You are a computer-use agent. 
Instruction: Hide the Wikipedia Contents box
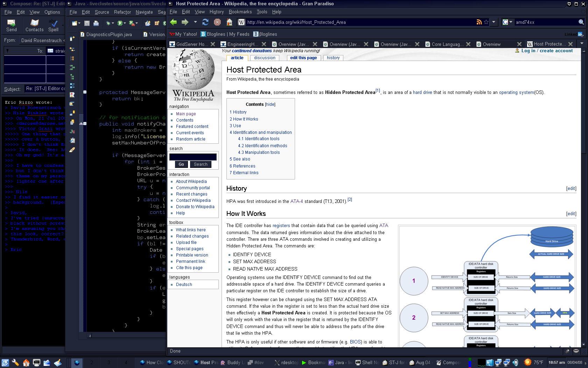pos(270,104)
